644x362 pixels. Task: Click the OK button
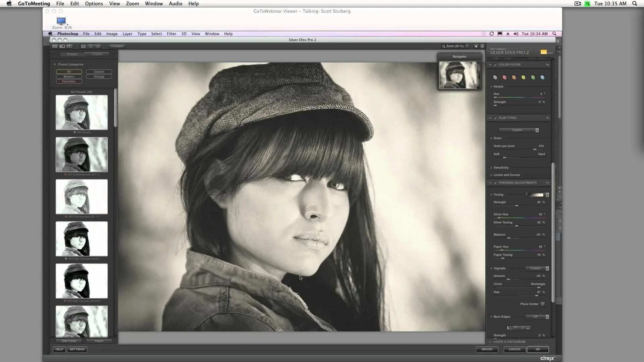(538, 349)
